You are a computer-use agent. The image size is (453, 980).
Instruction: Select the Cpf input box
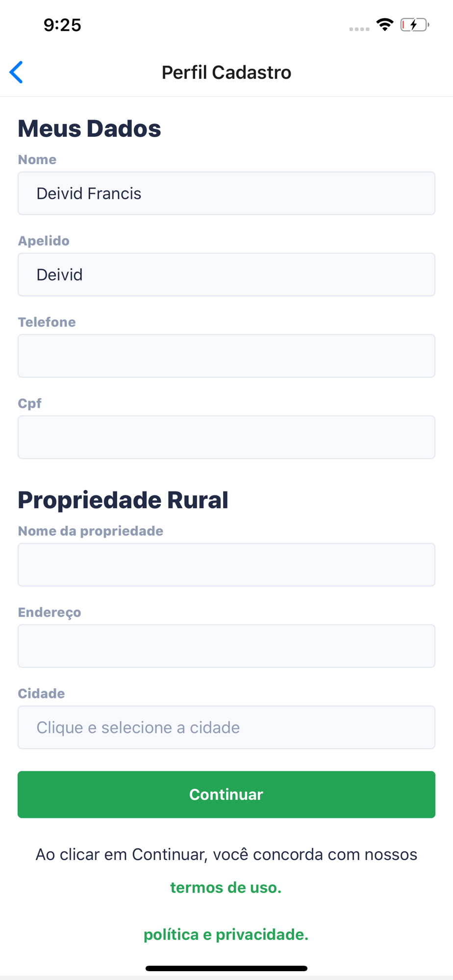tap(226, 437)
